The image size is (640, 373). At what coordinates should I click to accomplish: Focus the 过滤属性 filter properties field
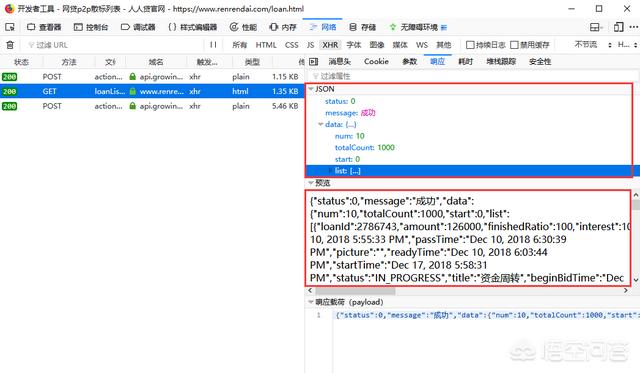(x=473, y=76)
